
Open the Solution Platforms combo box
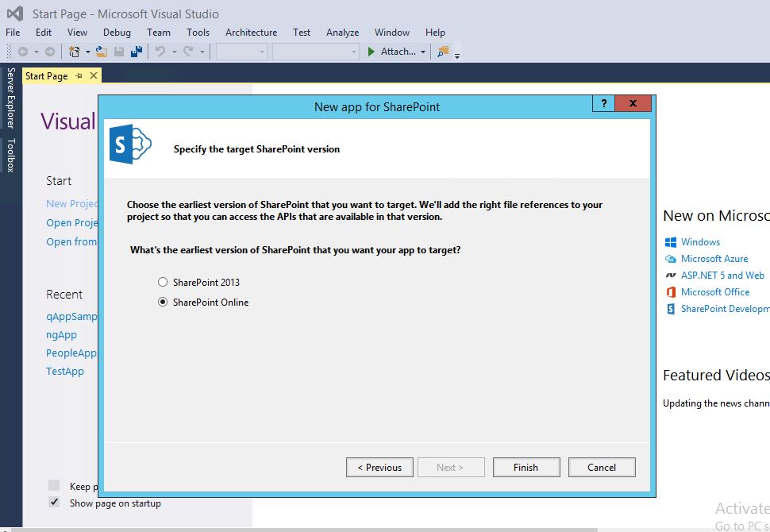(315, 52)
